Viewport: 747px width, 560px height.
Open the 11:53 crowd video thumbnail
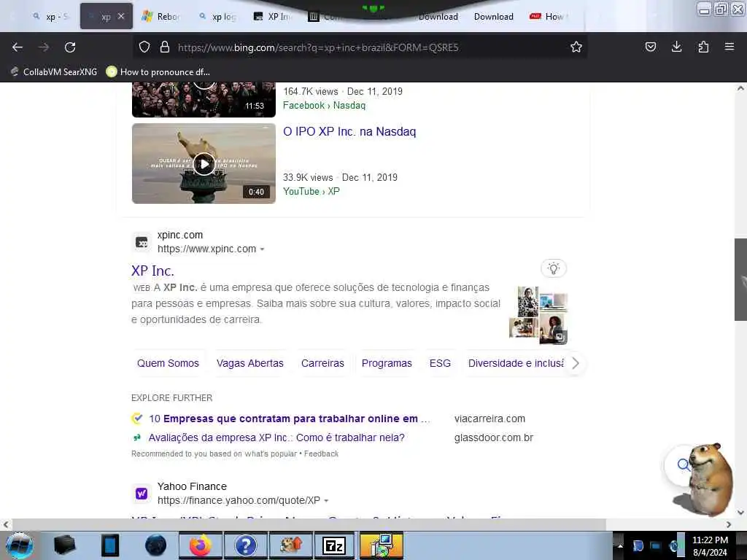204,99
